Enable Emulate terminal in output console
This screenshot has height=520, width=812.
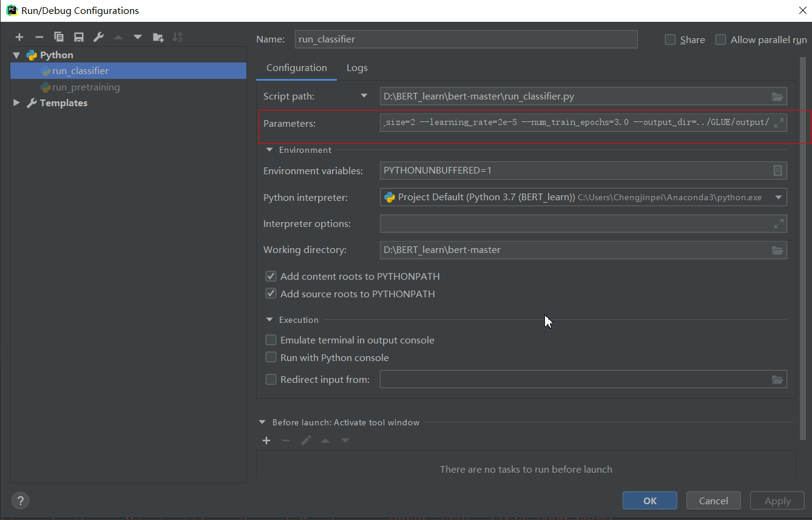(x=271, y=340)
